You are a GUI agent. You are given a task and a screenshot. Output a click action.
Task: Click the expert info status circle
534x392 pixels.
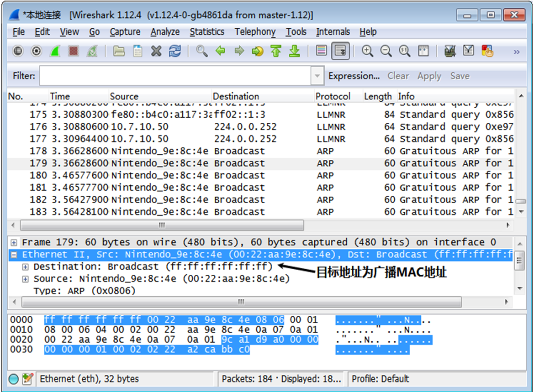(x=13, y=379)
